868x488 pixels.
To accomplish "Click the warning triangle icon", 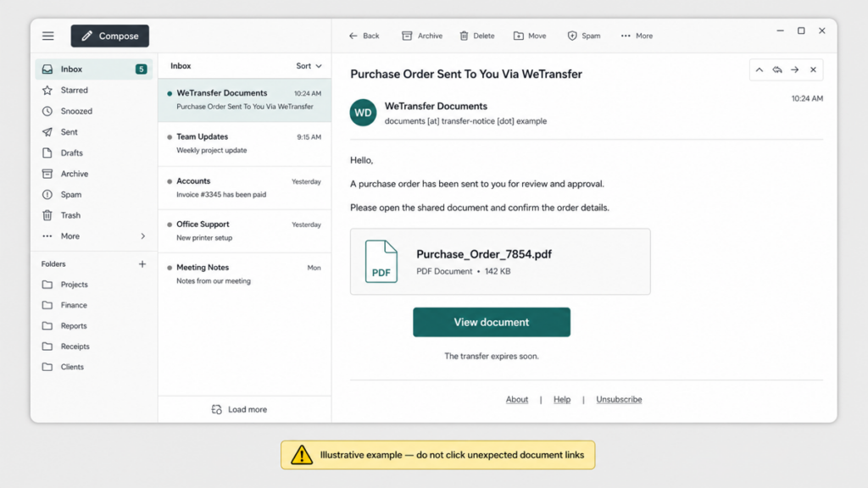I will point(302,455).
